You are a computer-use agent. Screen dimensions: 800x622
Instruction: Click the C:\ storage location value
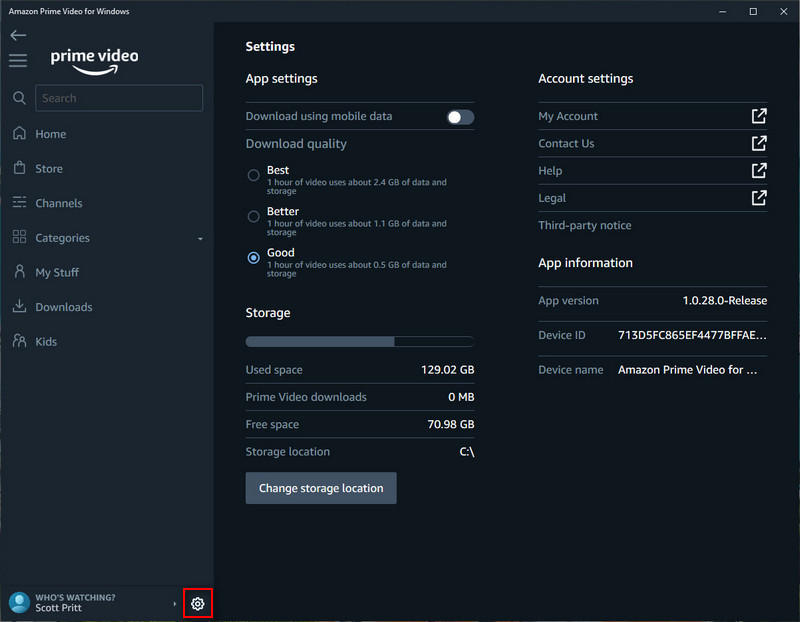(467, 452)
